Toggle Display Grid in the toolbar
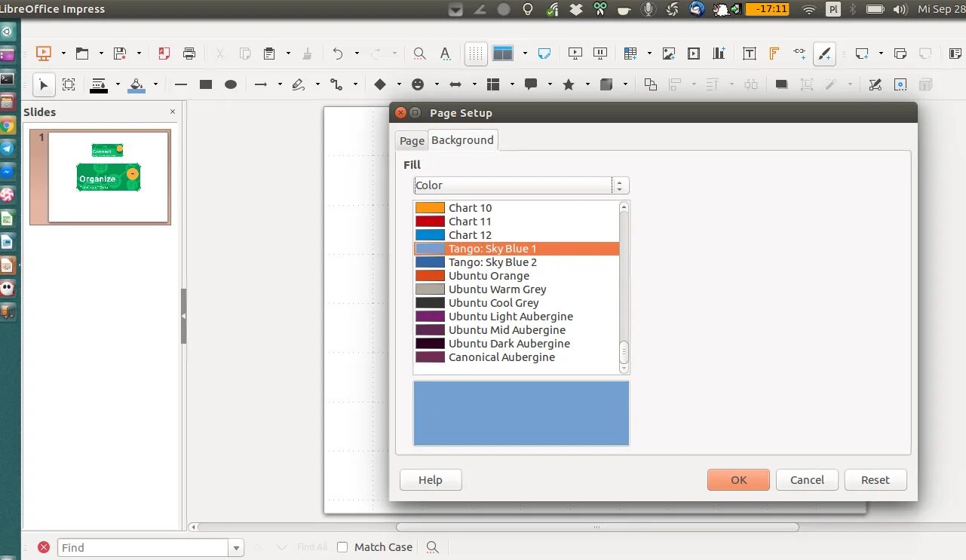The width and height of the screenshot is (966, 560). coord(476,53)
